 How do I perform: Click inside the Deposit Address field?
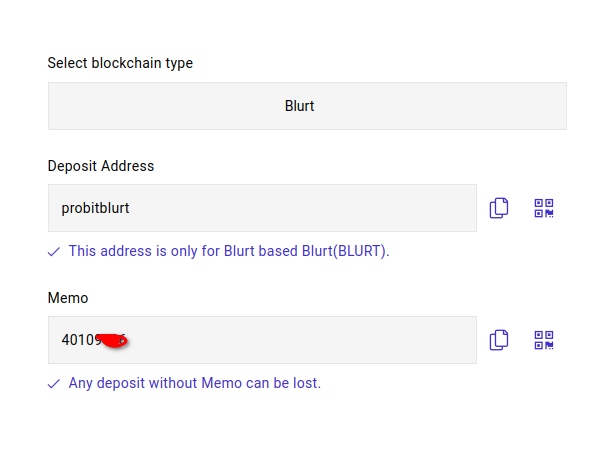(x=262, y=208)
